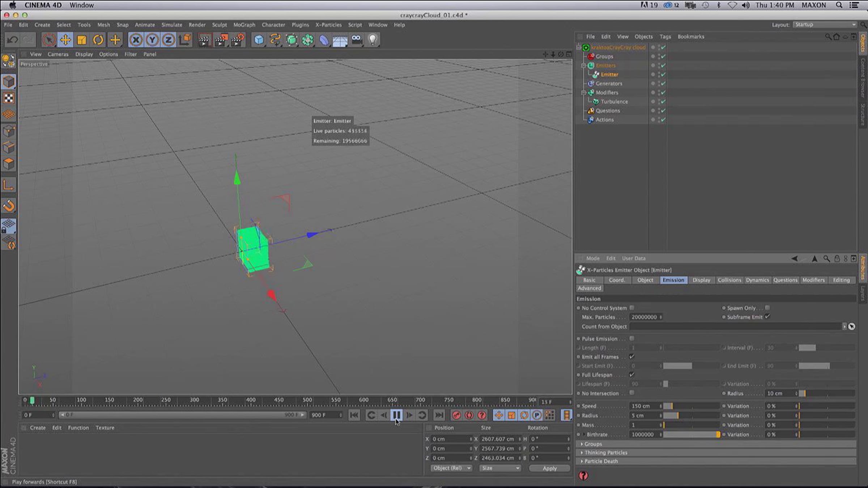Open Edit Render Settings
Viewport: 868px width, 488px height.
click(x=238, y=40)
